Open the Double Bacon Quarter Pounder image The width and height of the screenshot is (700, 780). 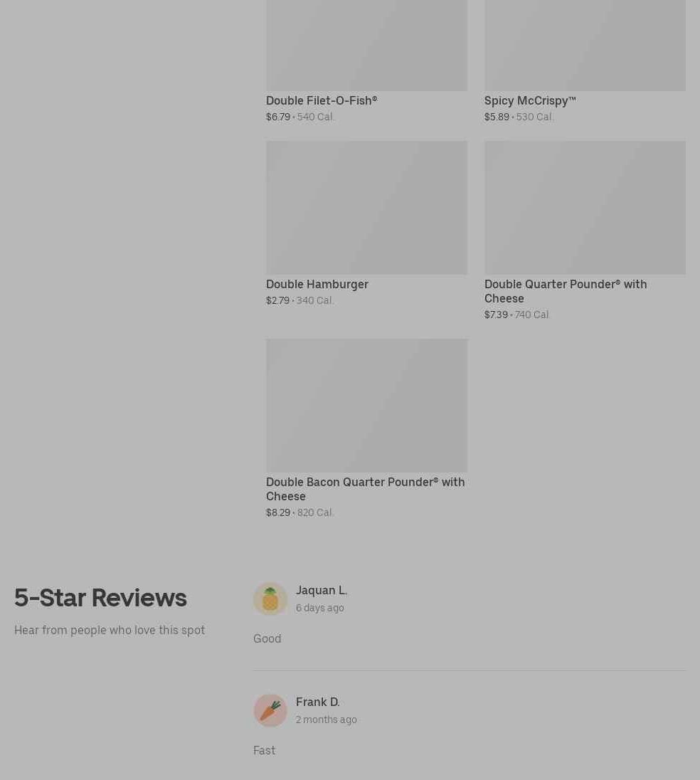coord(366,406)
